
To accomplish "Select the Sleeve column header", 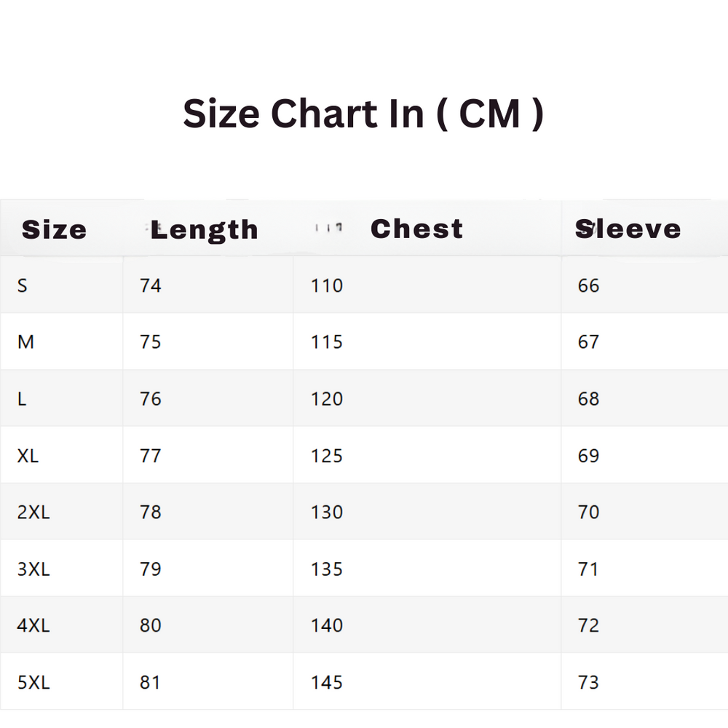I will pyautogui.click(x=628, y=229).
